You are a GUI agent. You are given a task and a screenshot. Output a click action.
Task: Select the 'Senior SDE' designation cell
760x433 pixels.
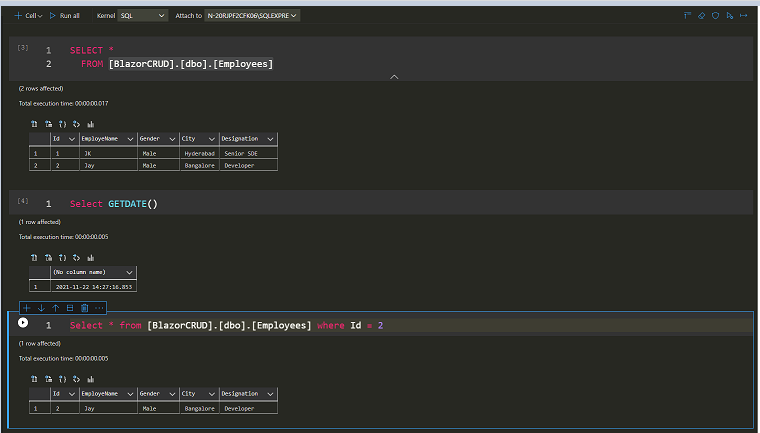[248, 153]
